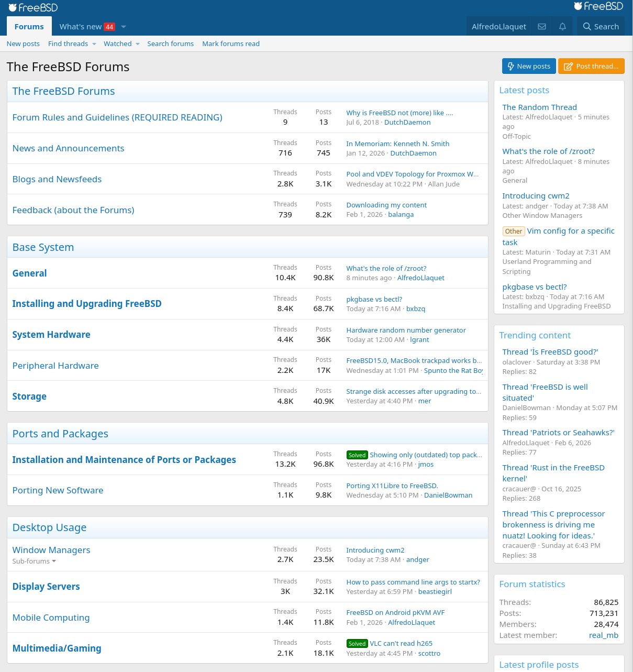Open the alerts bell icon
Image resolution: width=633 pixels, height=672 pixels.
562,26
